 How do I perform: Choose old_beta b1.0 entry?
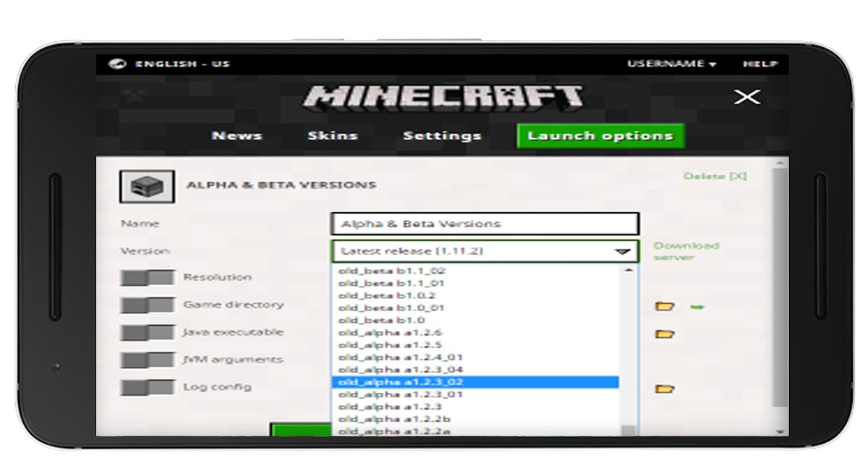point(382,320)
